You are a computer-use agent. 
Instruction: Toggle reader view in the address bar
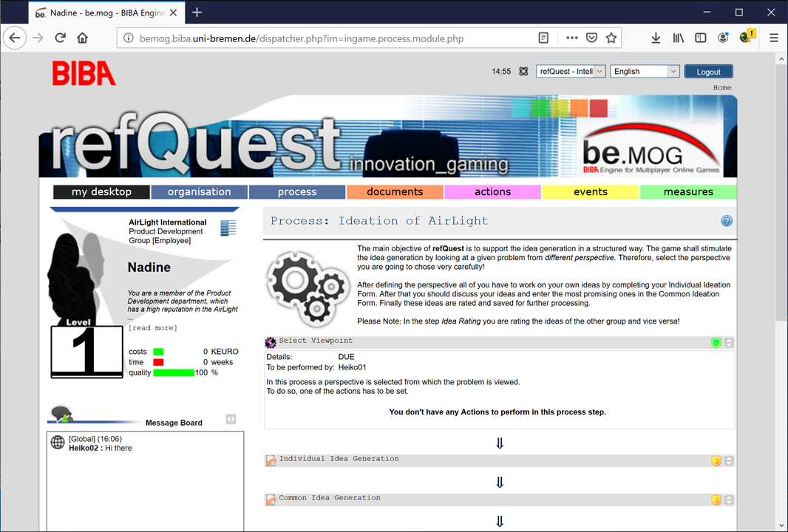pos(543,38)
